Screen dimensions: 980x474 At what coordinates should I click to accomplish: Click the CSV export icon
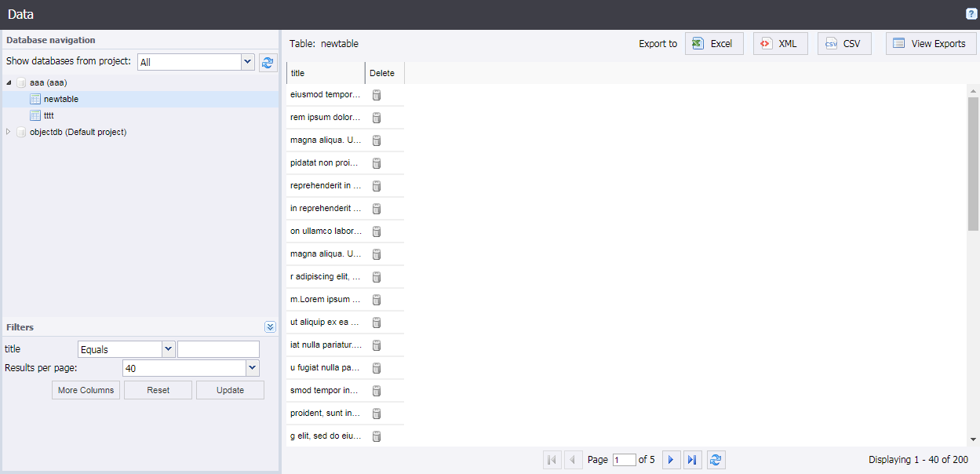coord(831,43)
